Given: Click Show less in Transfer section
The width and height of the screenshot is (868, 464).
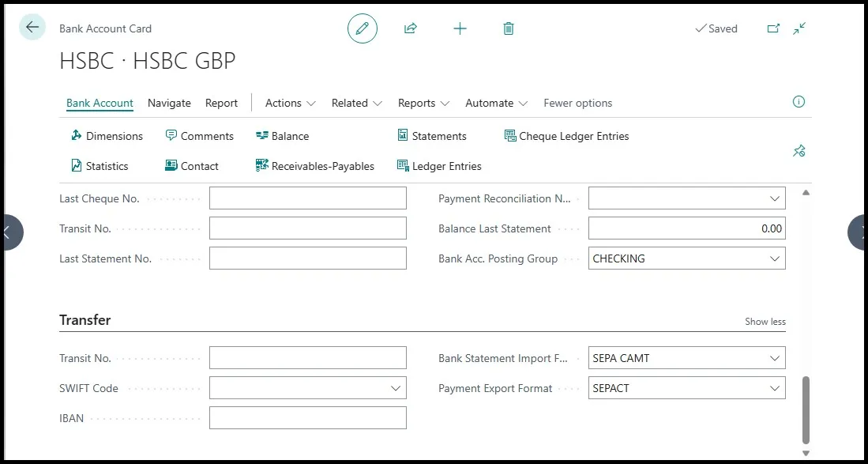Looking at the screenshot, I should coord(765,322).
